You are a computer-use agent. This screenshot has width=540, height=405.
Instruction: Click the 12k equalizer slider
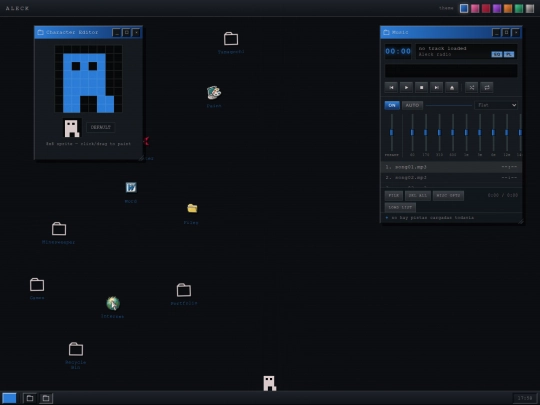pyautogui.click(x=507, y=133)
